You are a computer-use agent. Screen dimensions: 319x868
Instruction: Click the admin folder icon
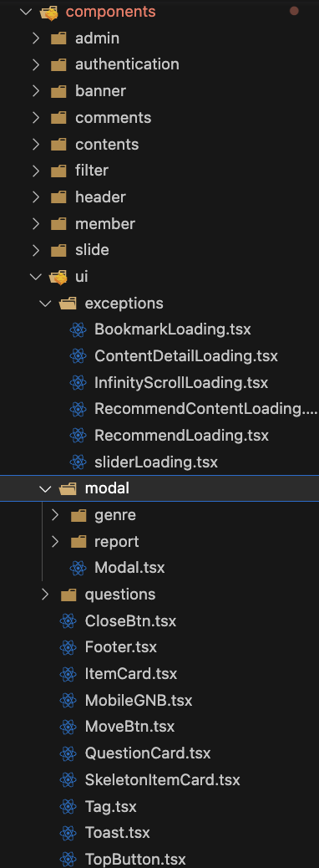[x=58, y=38]
